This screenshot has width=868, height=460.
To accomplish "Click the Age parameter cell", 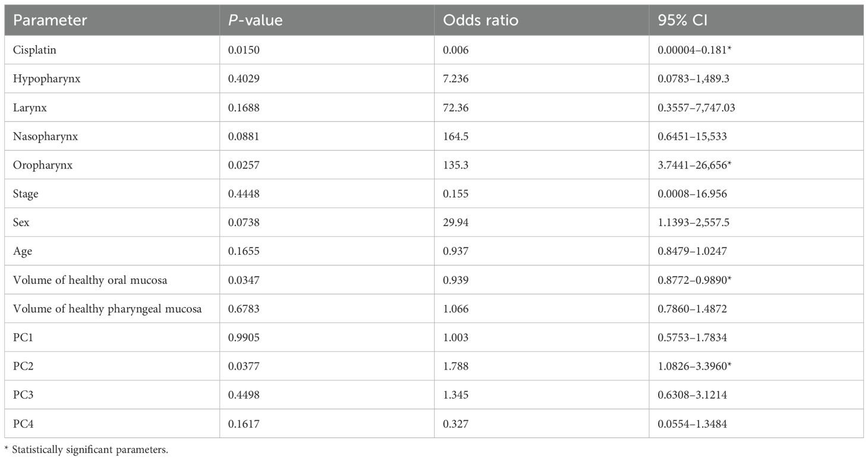I will pos(23,251).
